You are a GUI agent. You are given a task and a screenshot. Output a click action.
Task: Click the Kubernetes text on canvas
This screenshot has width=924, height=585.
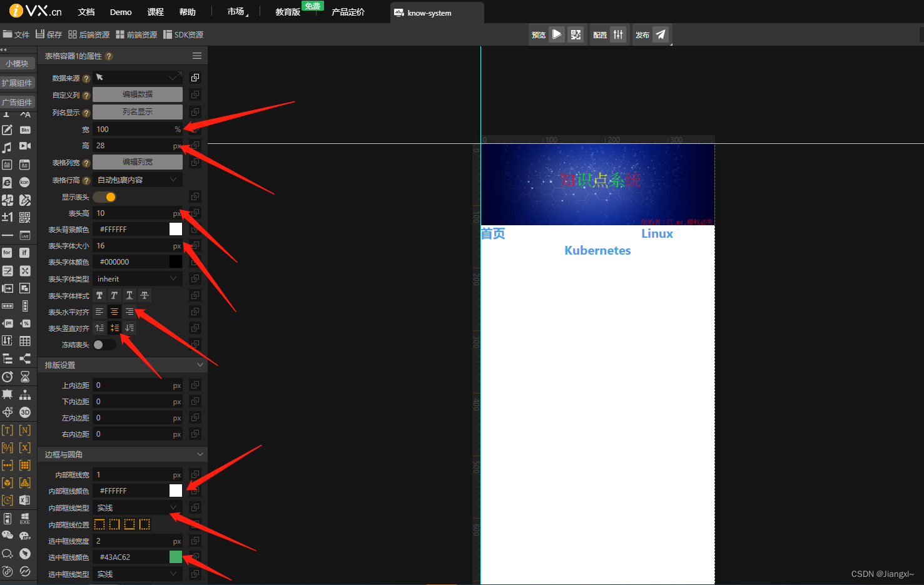tap(597, 250)
